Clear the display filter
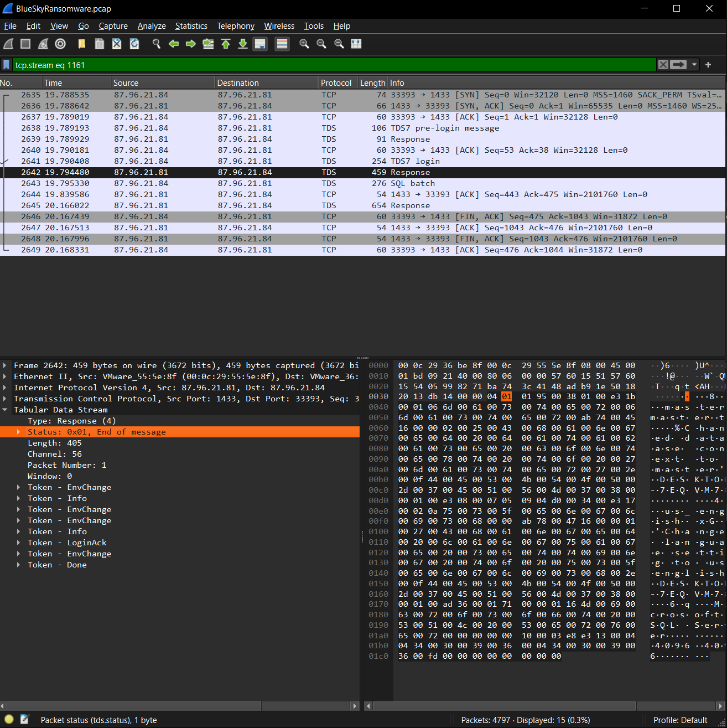 click(663, 65)
